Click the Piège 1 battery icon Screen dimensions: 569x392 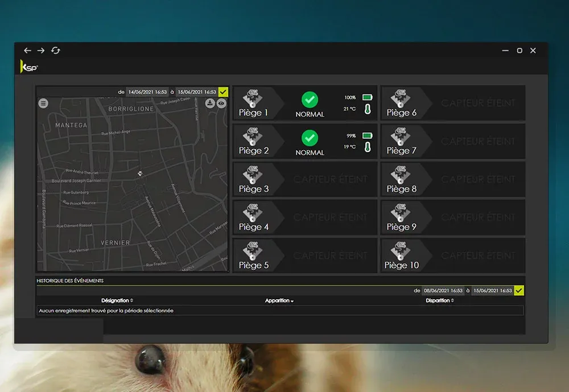[x=367, y=98]
